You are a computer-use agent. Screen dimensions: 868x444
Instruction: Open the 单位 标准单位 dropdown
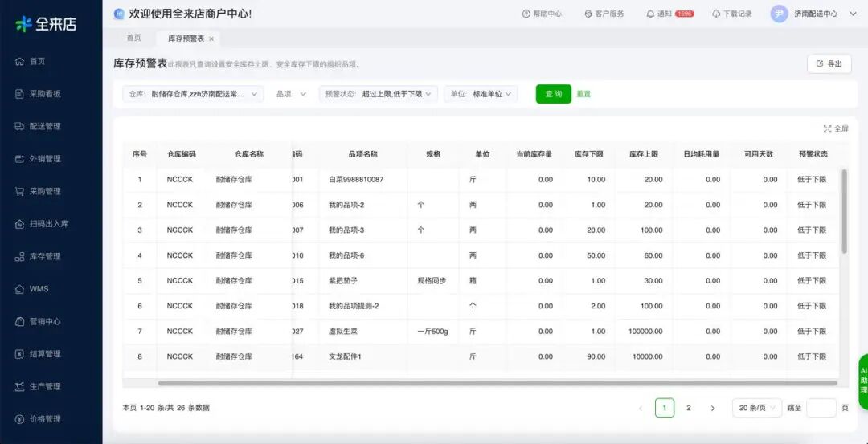click(481, 94)
